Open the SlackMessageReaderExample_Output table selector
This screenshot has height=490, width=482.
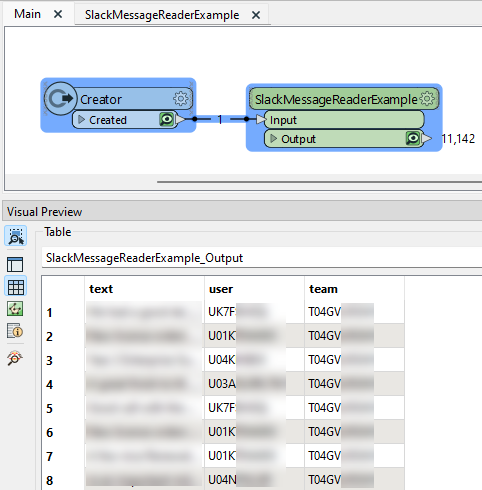pyautogui.click(x=262, y=258)
